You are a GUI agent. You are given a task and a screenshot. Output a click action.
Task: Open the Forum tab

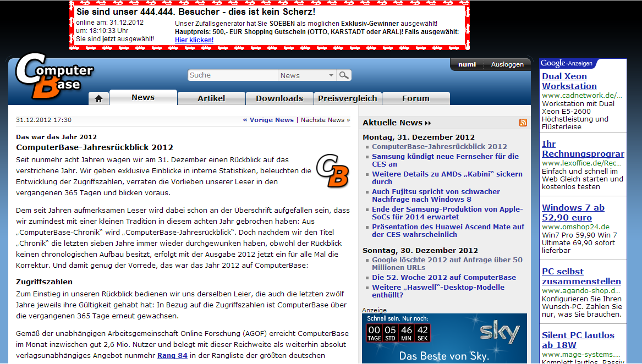416,98
